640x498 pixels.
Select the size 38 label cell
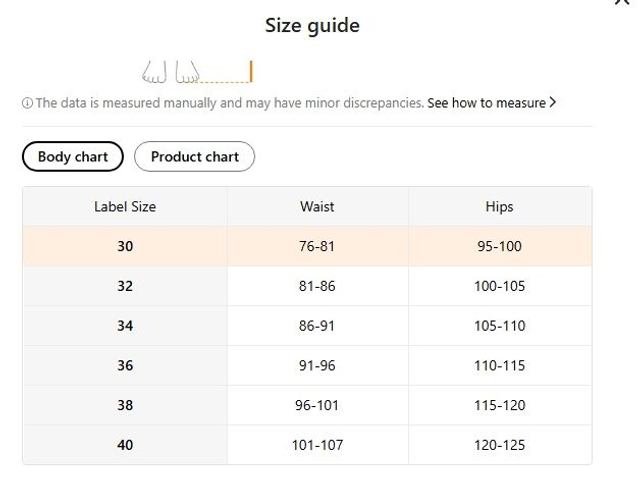coord(125,406)
